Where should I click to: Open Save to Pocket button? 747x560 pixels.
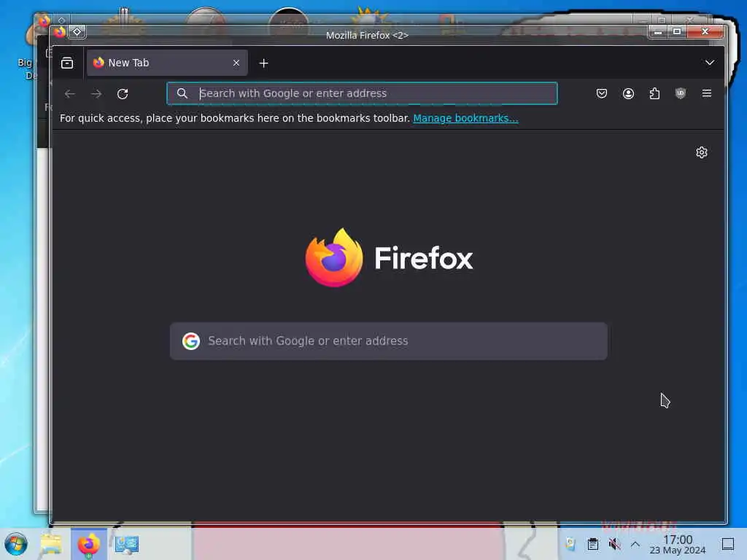tap(602, 93)
